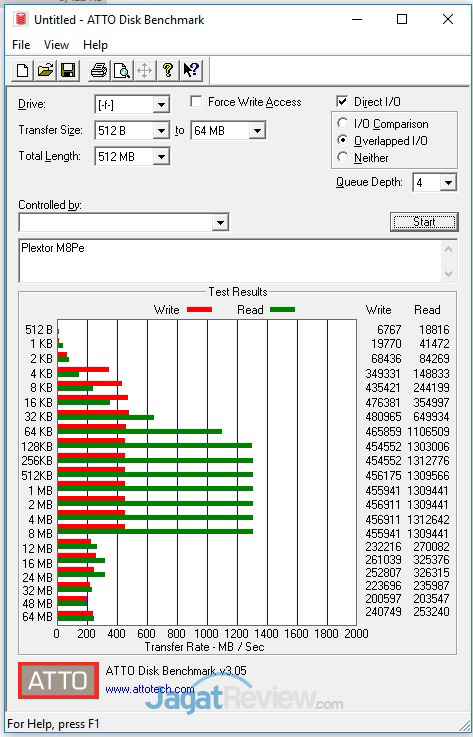This screenshot has height=737, width=473.
Task: Click the Start benchmark button
Action: (424, 222)
